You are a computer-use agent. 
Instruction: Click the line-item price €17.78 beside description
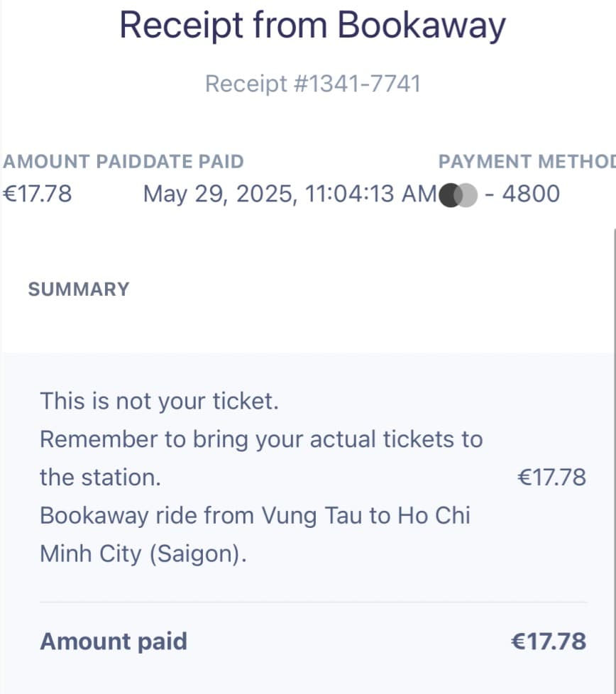click(552, 478)
